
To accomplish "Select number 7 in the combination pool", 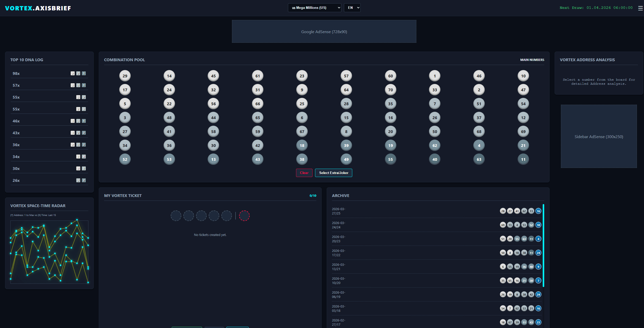I will (x=435, y=103).
